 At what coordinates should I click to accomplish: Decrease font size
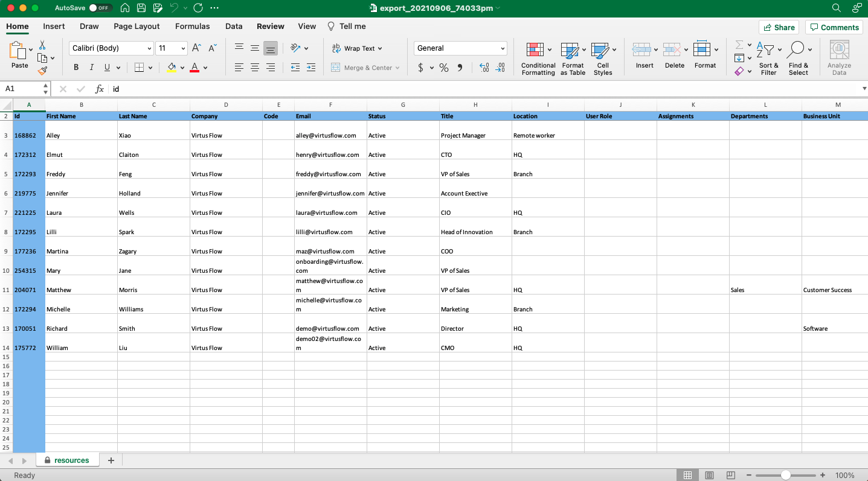(213, 48)
